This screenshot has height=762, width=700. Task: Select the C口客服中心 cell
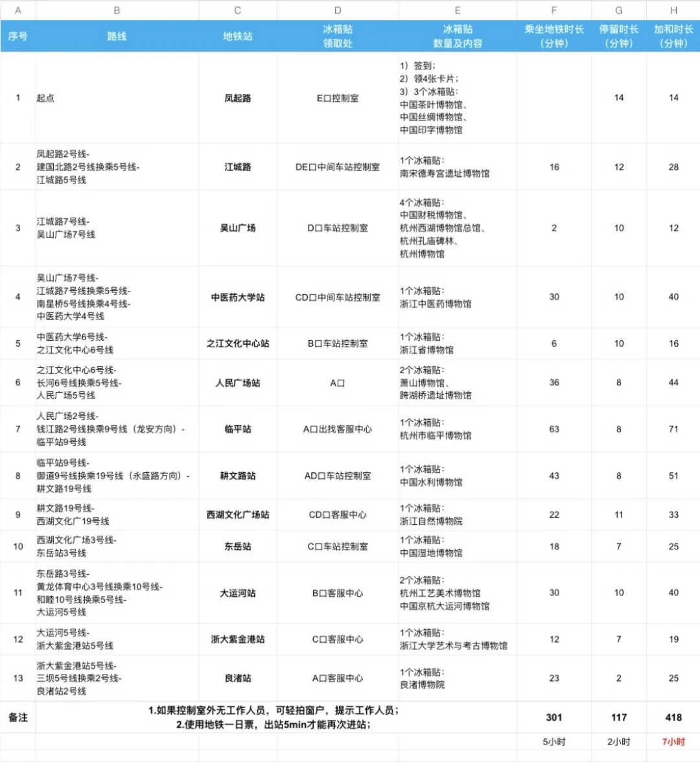click(338, 639)
